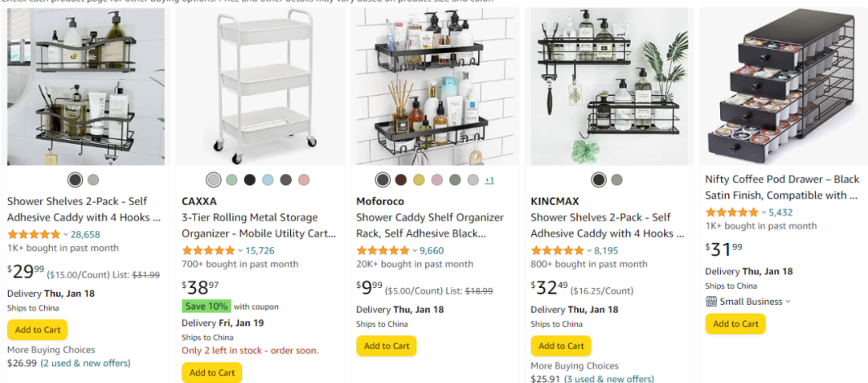This screenshot has height=383, width=868.
Task: Open KINCMAX shower shelves product image
Action: point(609,86)
